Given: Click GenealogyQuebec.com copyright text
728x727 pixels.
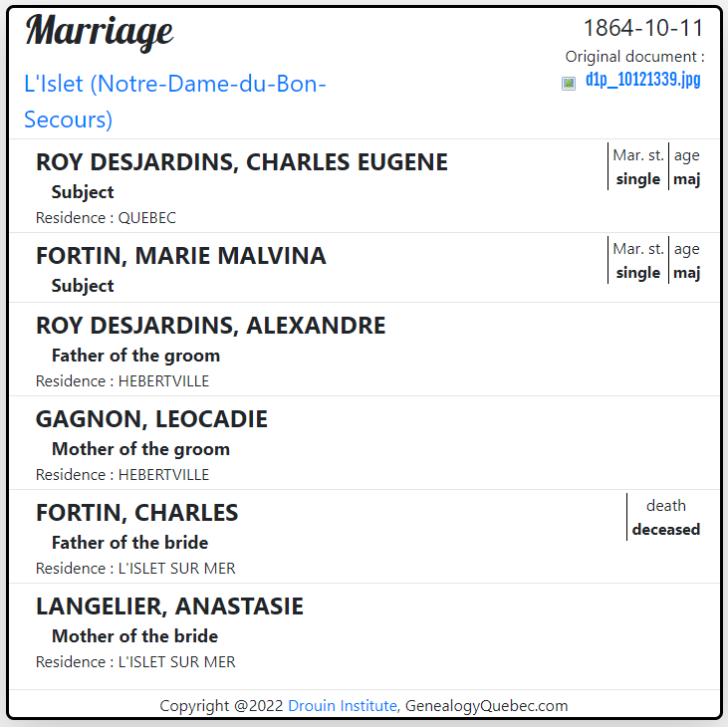Looking at the screenshot, I should click(x=486, y=706).
